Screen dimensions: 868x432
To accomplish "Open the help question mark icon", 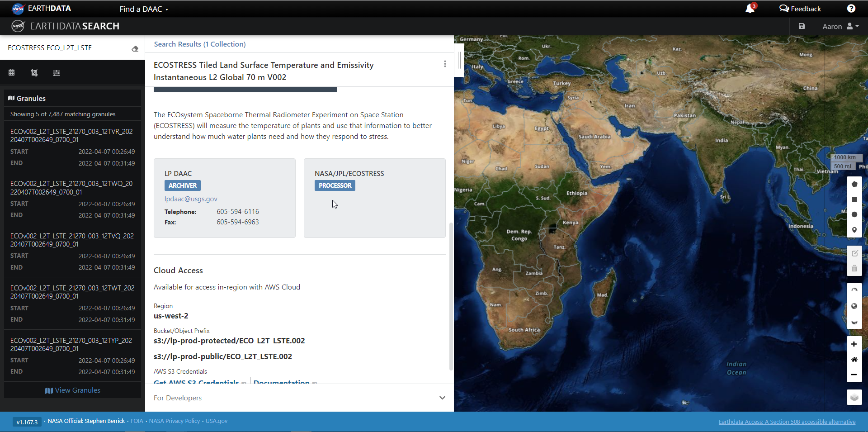I will click(x=851, y=9).
